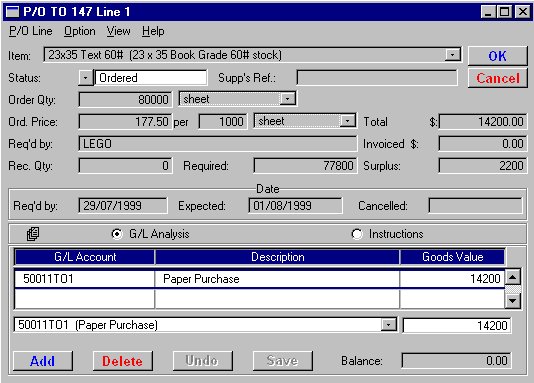Click the per quantity field 1000
Viewport: 534px width, 383px height.
tap(223, 122)
